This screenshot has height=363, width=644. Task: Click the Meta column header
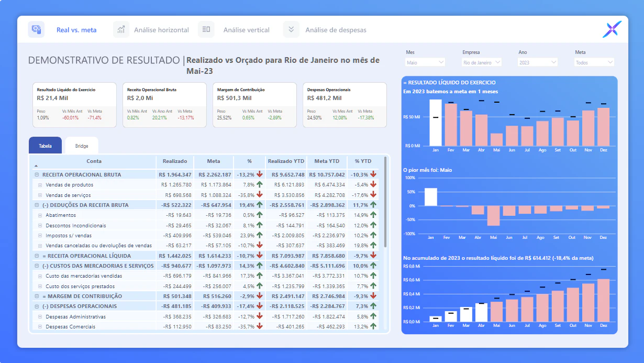tap(214, 161)
